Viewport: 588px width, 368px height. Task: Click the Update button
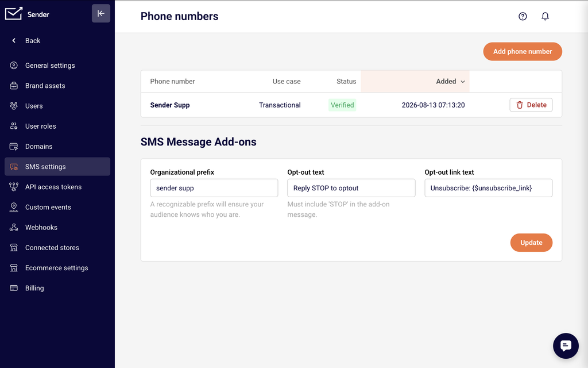click(x=531, y=243)
